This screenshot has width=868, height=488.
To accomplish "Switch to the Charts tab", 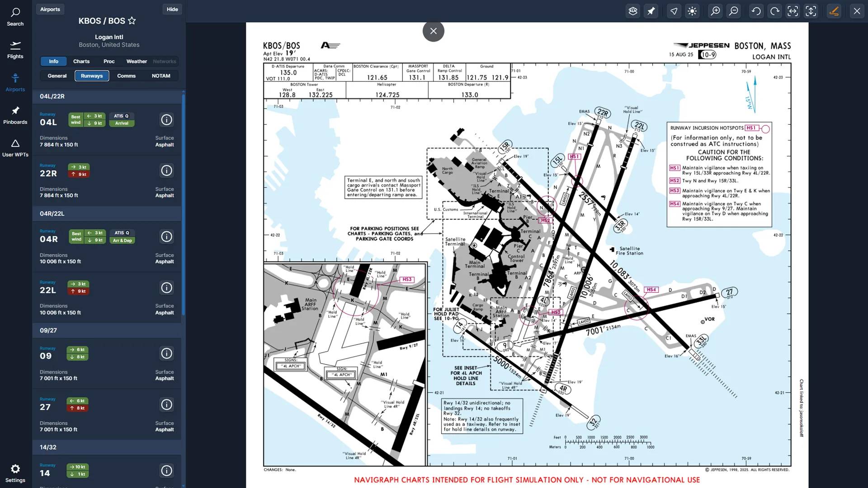I will 81,61.
